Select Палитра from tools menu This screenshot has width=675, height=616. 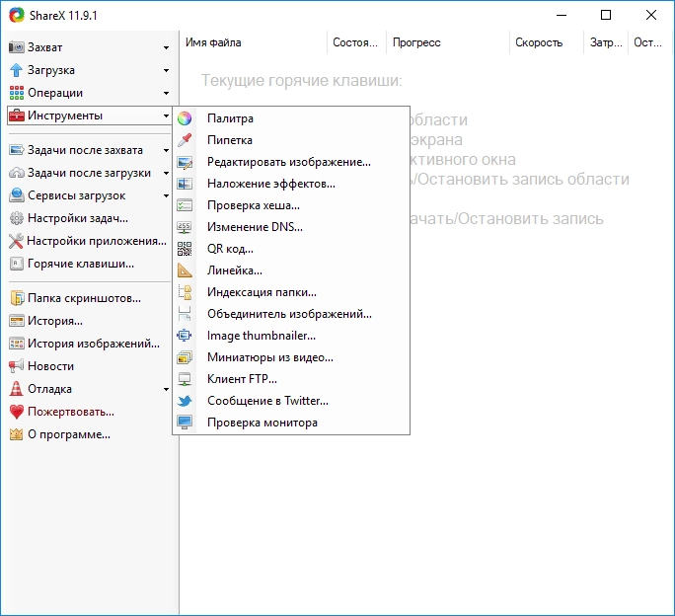tap(291, 118)
